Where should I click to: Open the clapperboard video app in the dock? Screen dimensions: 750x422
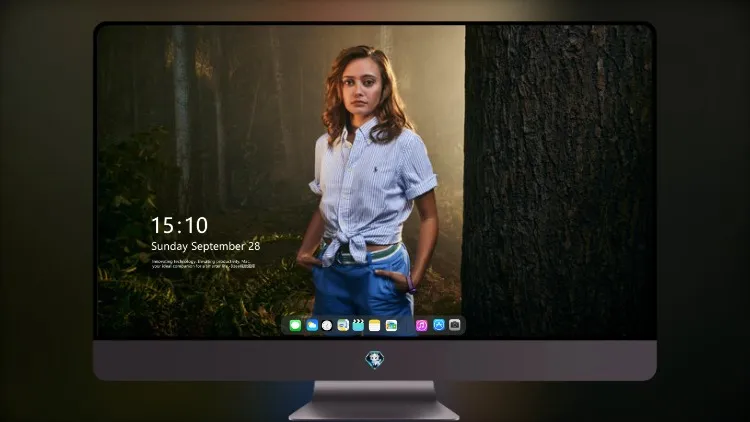pos(358,325)
